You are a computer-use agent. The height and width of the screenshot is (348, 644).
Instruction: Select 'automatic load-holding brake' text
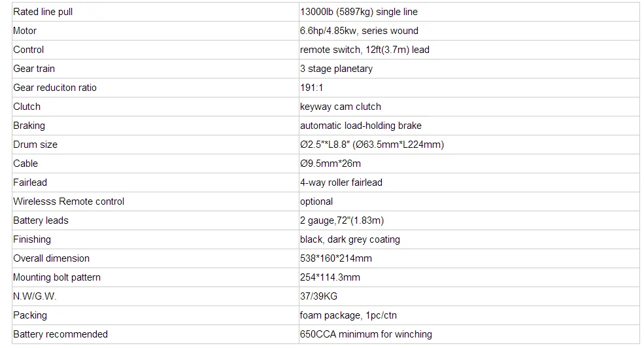pyautogui.click(x=361, y=126)
